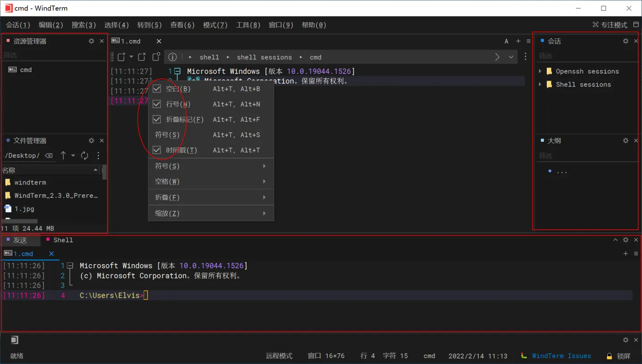642x364 pixels.
Task: Clear the /Desktop/ path with backspace icon
Action: (49, 155)
